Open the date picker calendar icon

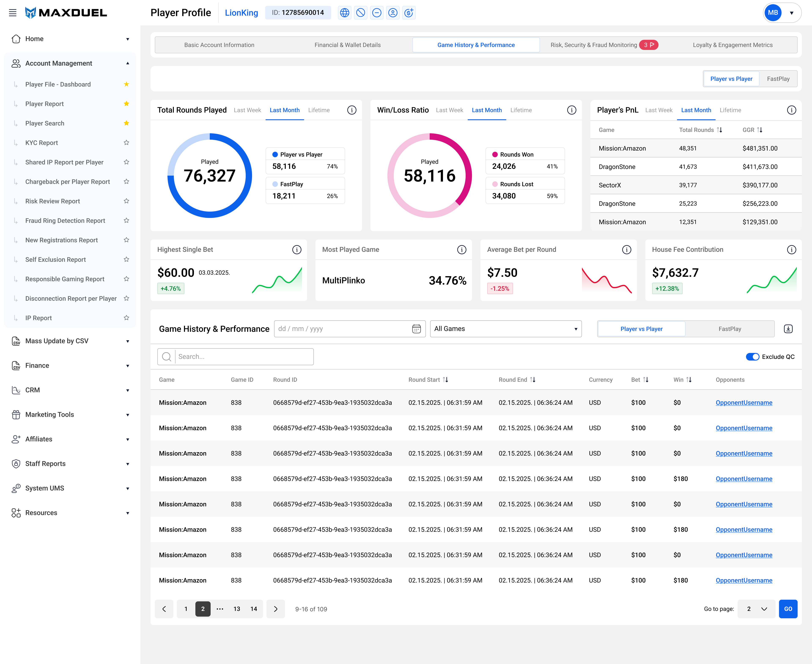tap(416, 329)
